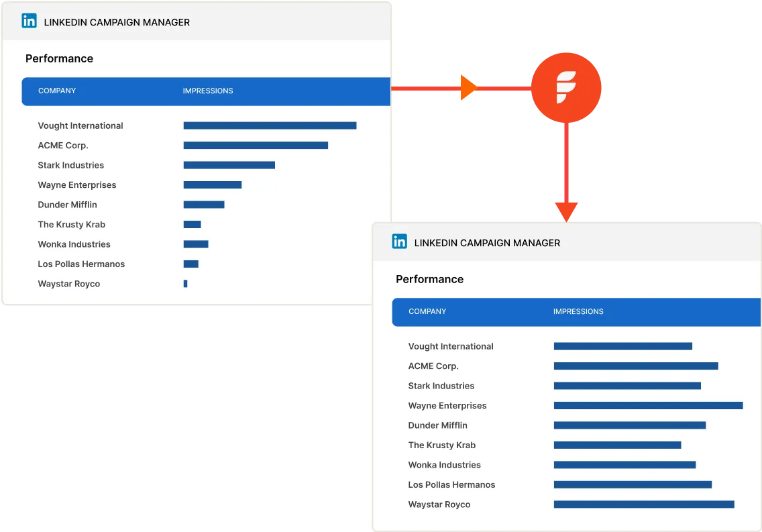762x532 pixels.
Task: Click Wayne Enterprises impressions bar, upper-left panel
Action: (213, 184)
